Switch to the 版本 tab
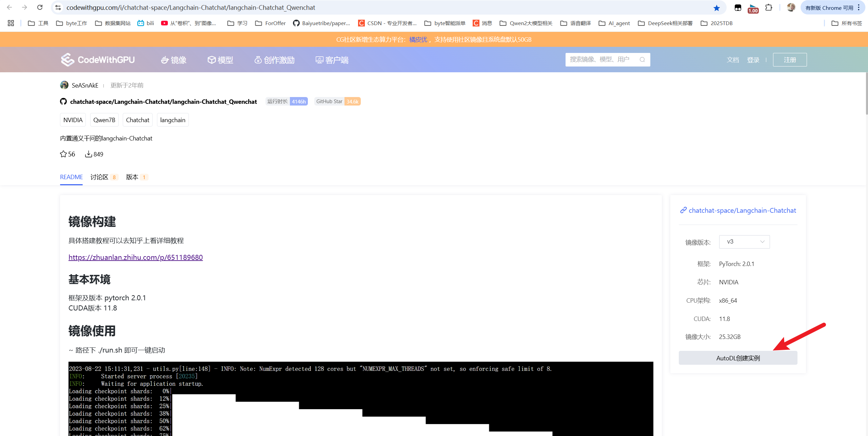868x436 pixels. pyautogui.click(x=132, y=177)
